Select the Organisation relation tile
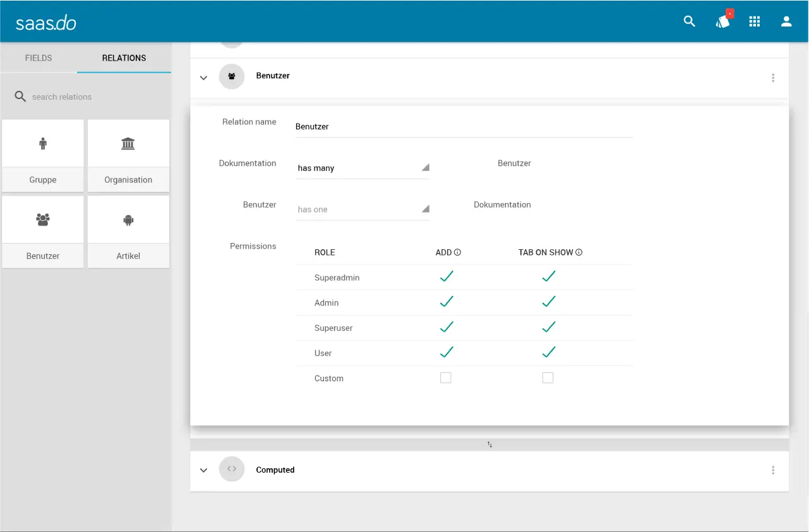The image size is (809, 532). (x=128, y=155)
